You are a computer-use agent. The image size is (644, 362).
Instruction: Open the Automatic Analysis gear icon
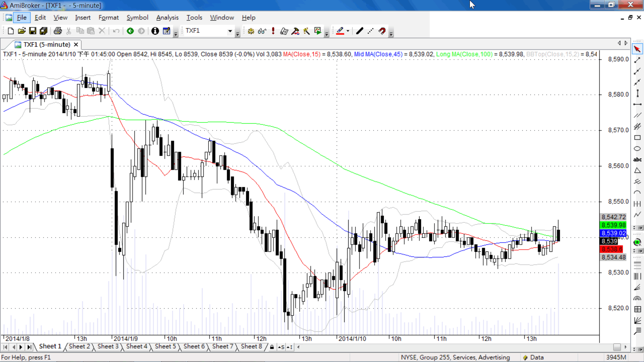(251, 31)
